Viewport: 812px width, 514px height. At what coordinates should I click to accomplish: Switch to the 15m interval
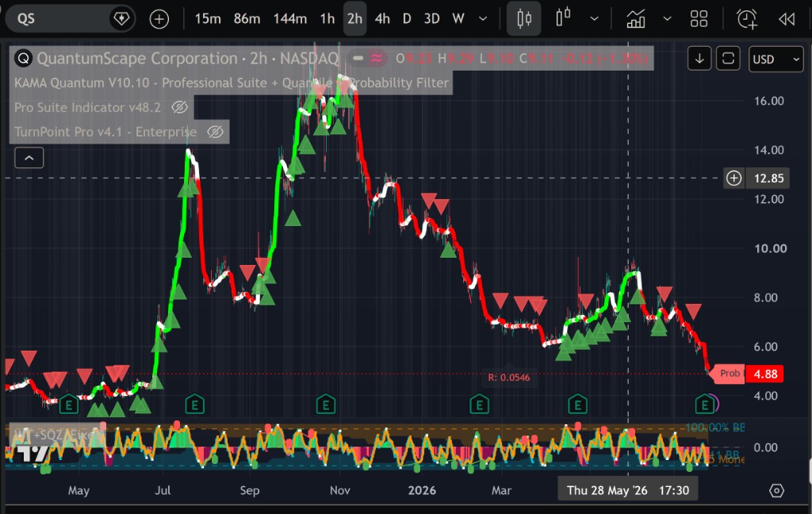click(208, 19)
